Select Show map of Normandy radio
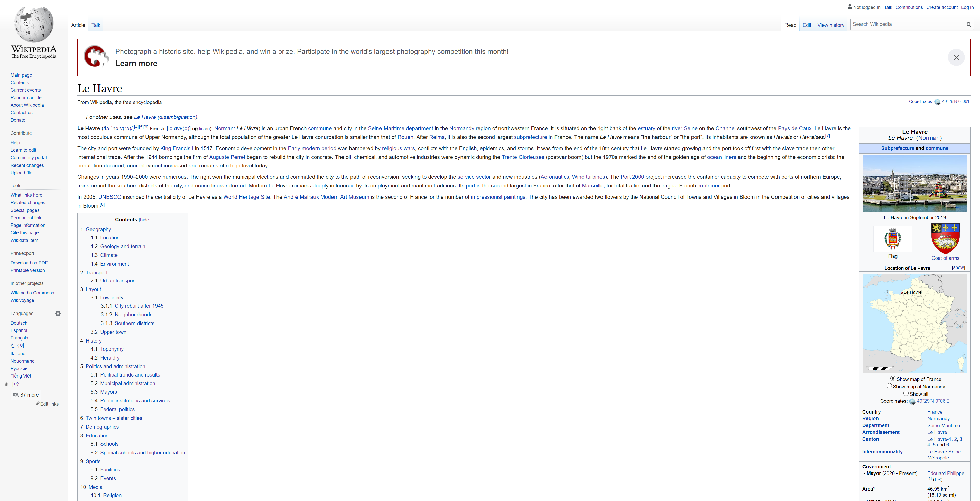The height and width of the screenshot is (501, 980). (889, 386)
